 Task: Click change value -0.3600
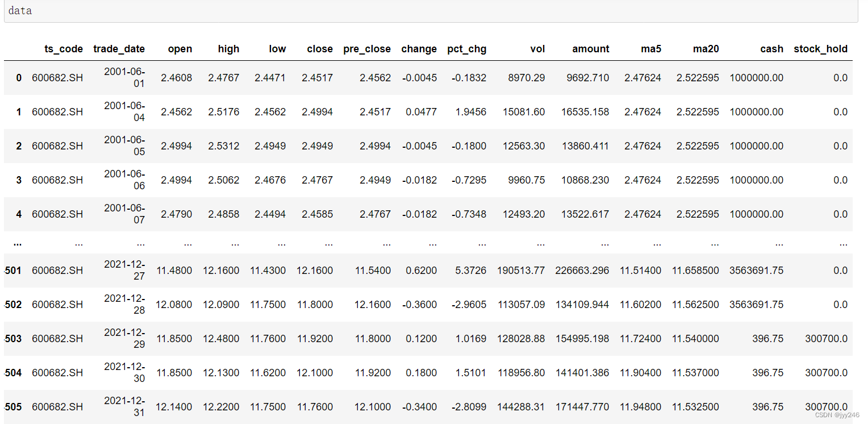(x=420, y=305)
